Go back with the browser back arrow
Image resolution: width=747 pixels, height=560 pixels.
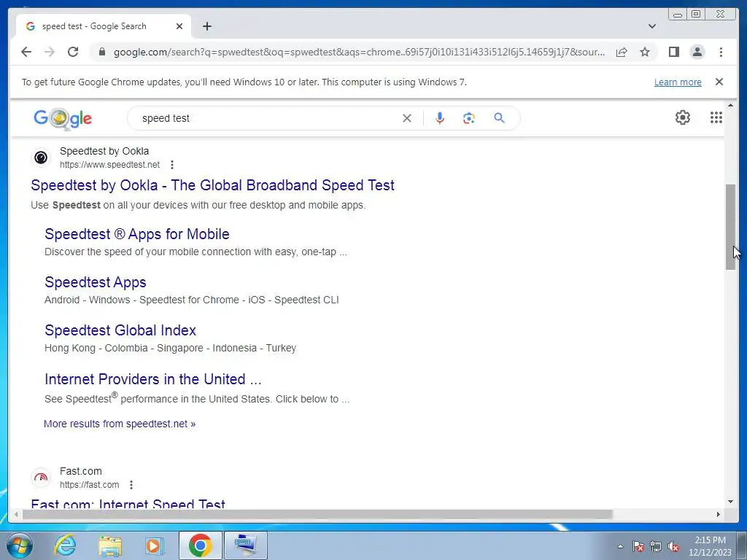pos(26,52)
